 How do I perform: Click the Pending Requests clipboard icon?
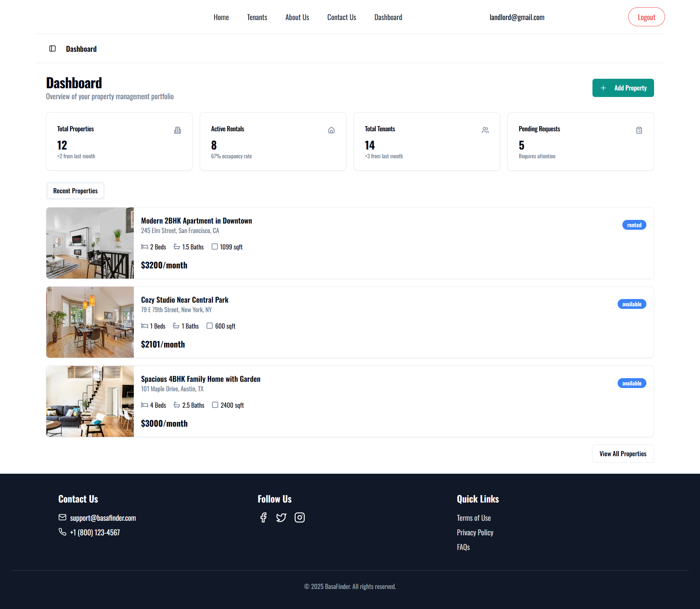click(639, 130)
